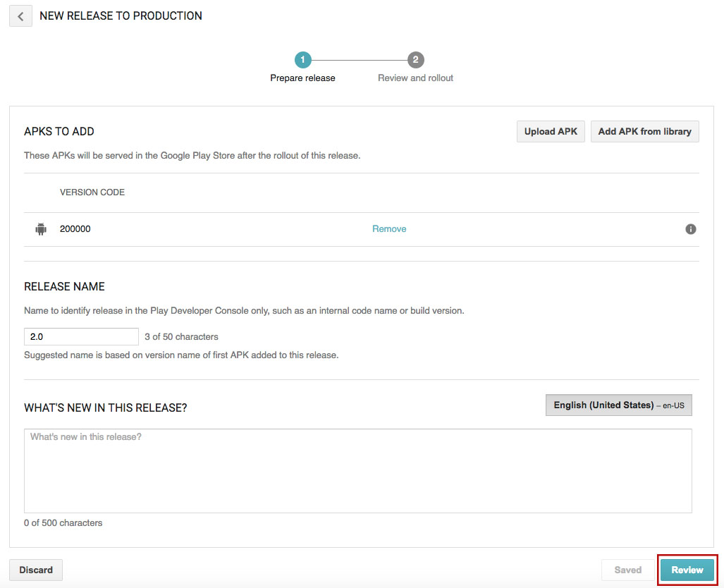Remove the 200000 version APK

[389, 229]
